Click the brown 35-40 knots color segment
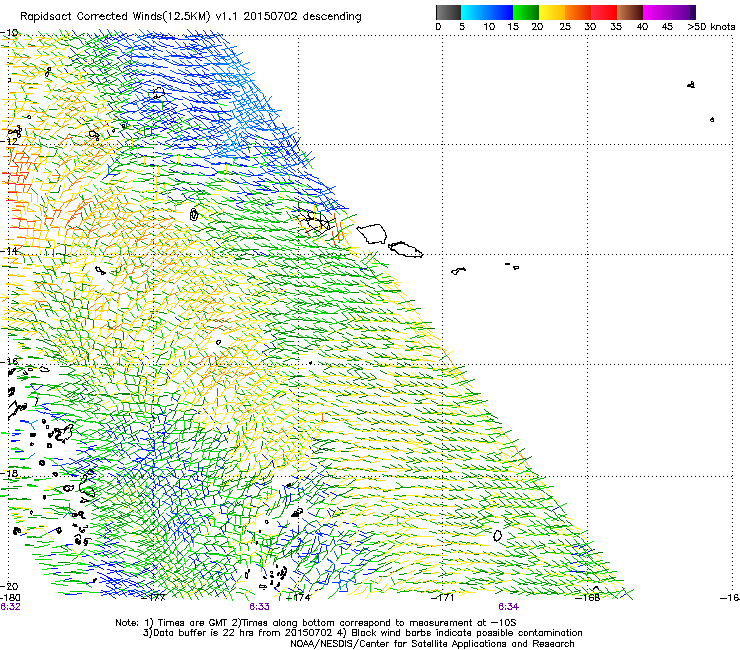This screenshot has height=650, width=740. coord(630,12)
